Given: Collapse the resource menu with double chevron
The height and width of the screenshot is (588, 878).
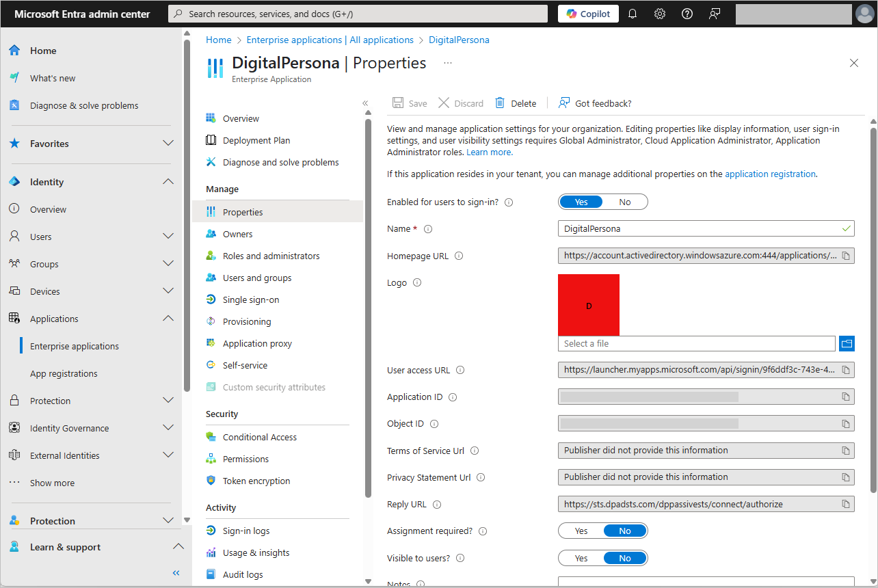Looking at the screenshot, I should coord(365,103).
